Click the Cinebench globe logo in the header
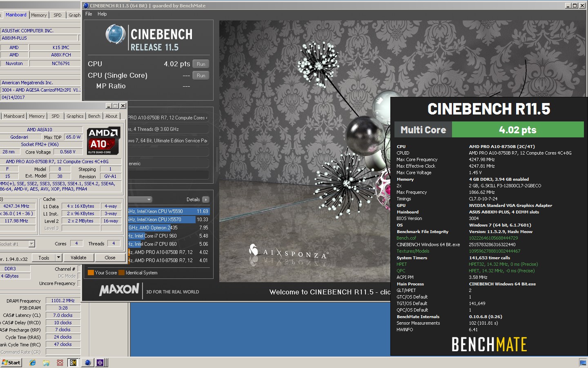This screenshot has width=588, height=368. pyautogui.click(x=115, y=34)
